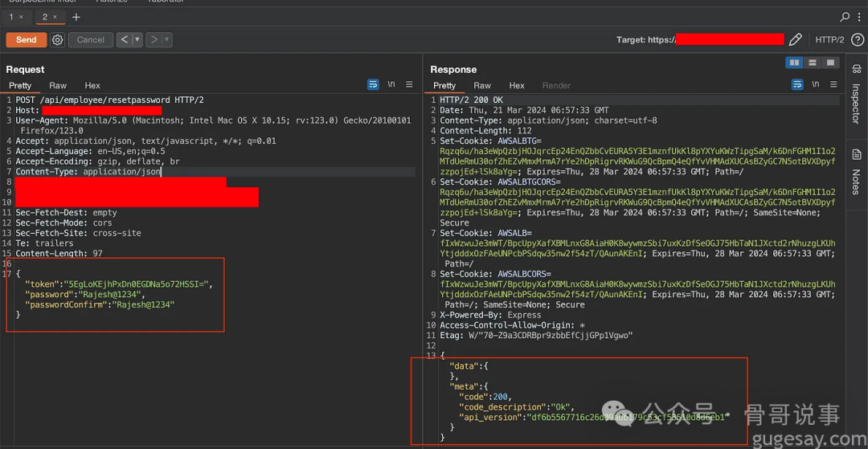Image resolution: width=868 pixels, height=449 pixels.
Task: Open the Response panel hamburger menu
Action: pos(833,84)
